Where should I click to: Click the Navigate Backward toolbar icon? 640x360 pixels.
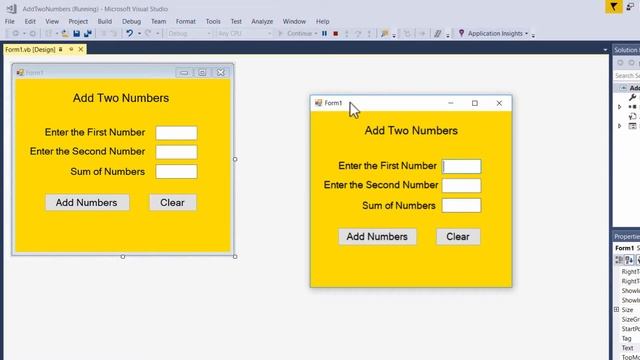(x=16, y=33)
